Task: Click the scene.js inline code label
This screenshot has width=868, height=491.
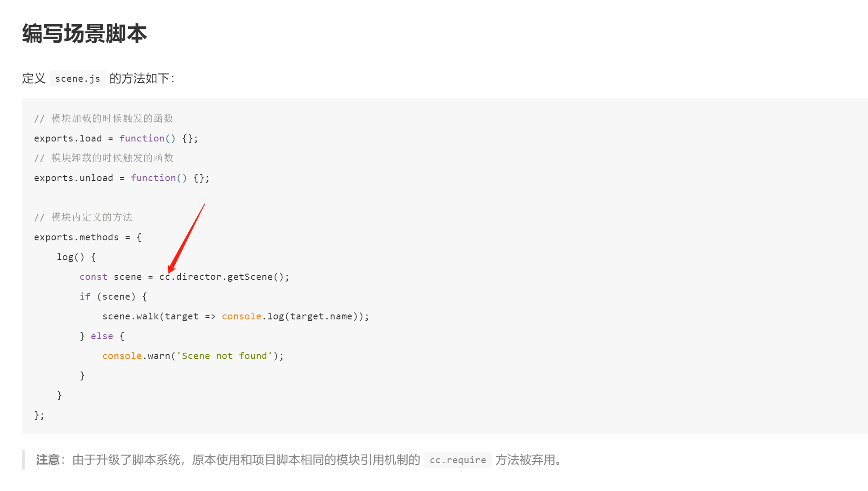Action: [77, 79]
